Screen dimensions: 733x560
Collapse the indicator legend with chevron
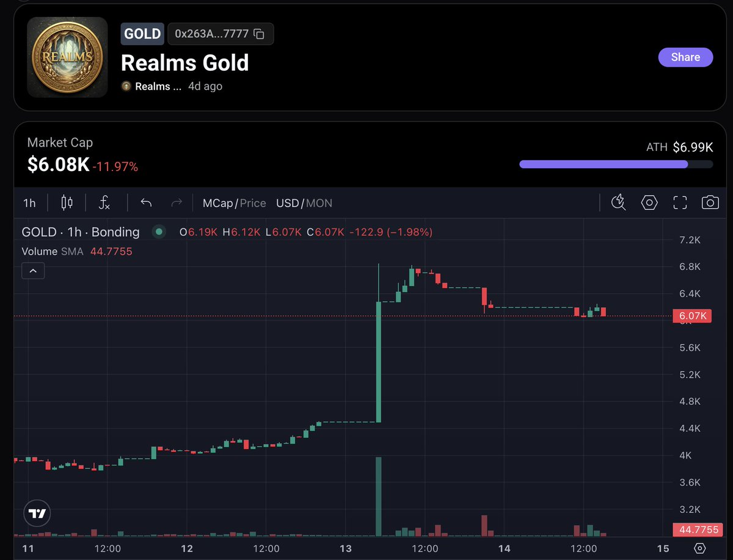[x=33, y=271]
